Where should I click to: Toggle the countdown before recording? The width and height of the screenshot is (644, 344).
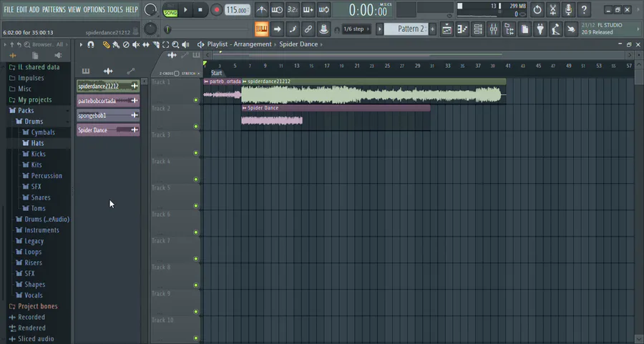tap(293, 10)
